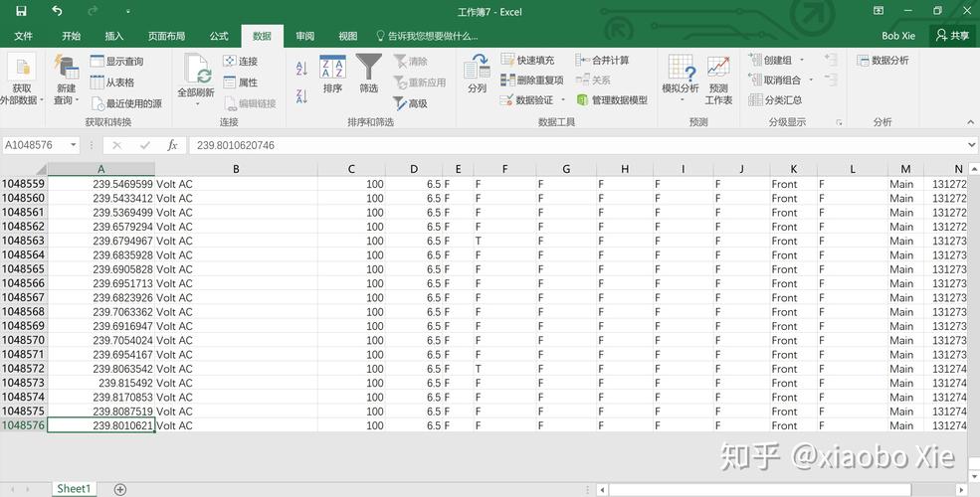
Task: Click 显示查询 icon
Action: (97, 62)
